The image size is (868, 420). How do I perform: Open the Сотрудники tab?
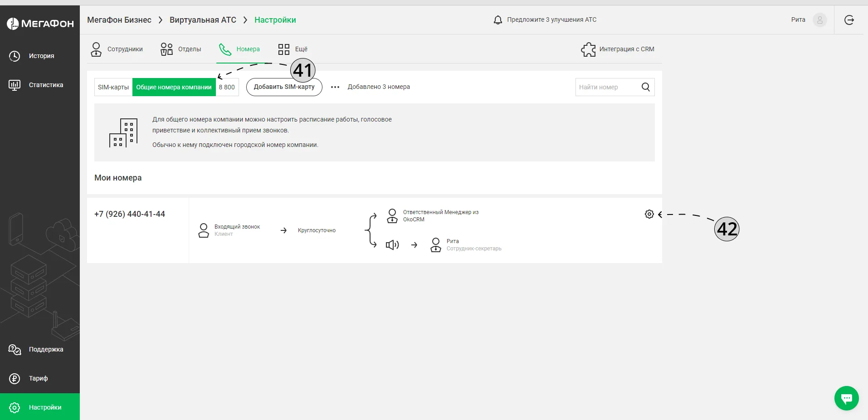tap(117, 49)
